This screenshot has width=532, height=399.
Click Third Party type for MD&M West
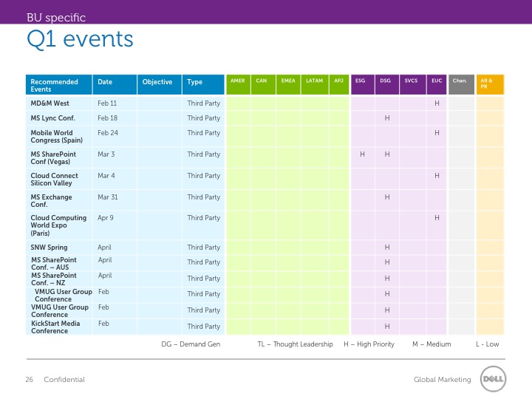pyautogui.click(x=204, y=103)
